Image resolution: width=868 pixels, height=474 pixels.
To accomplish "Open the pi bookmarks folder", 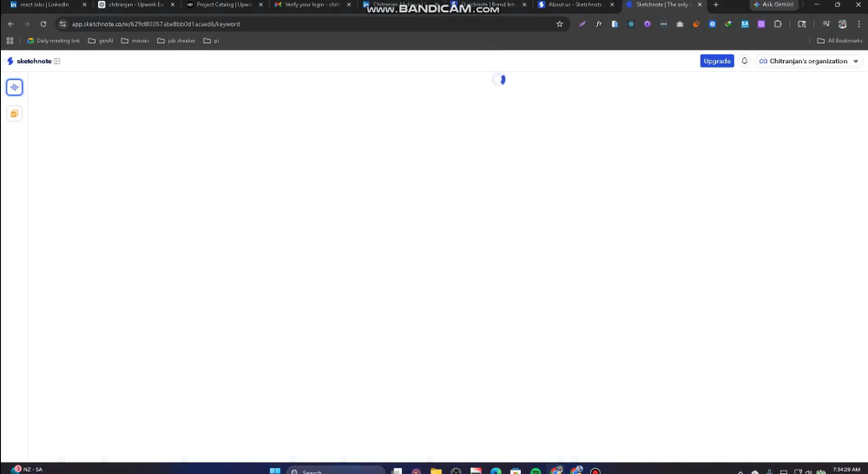I will [x=211, y=41].
